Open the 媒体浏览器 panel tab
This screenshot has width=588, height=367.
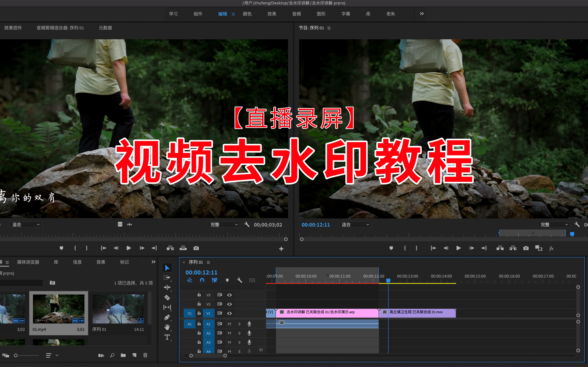[x=28, y=262]
